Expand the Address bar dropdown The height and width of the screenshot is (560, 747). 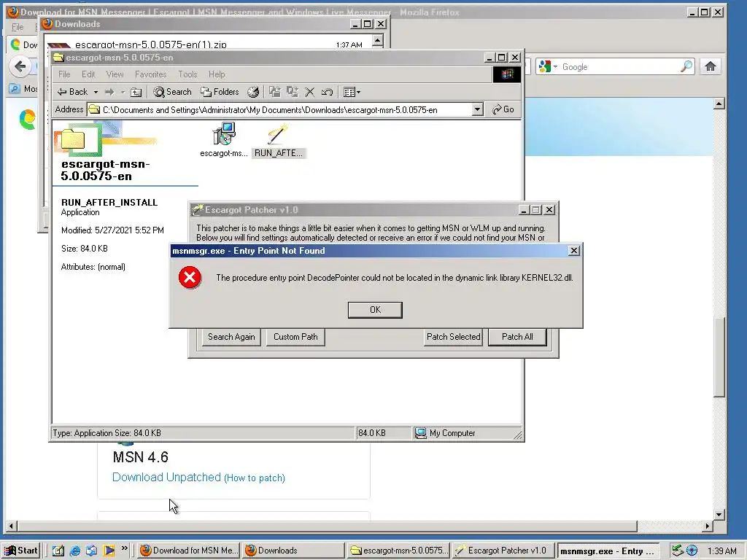[477, 110]
